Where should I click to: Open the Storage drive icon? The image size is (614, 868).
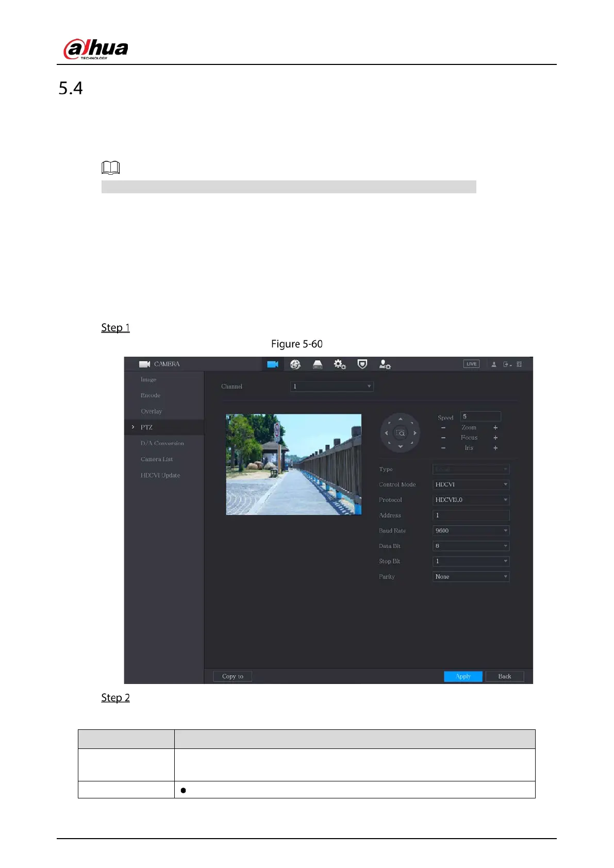tap(318, 364)
